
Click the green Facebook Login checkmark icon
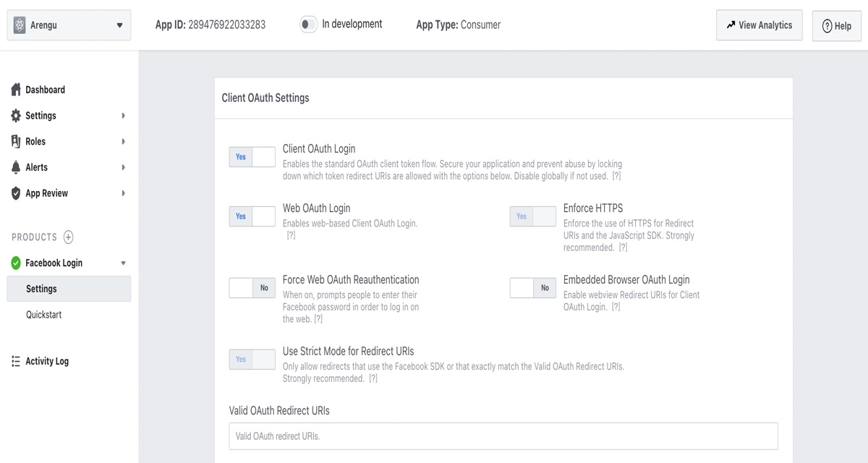(16, 263)
